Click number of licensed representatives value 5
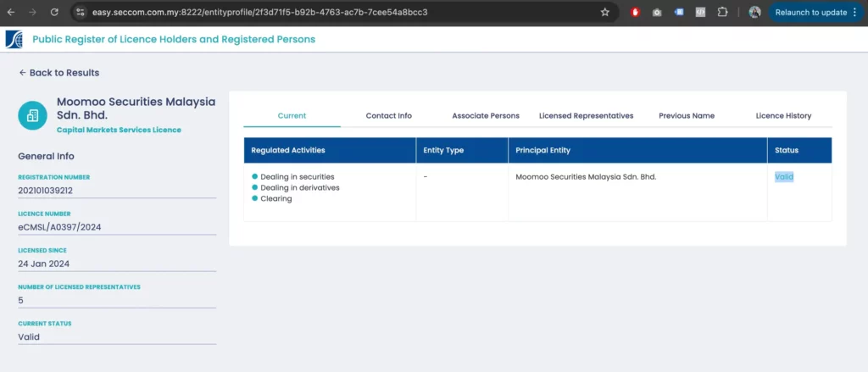This screenshot has height=372, width=868. [20, 300]
